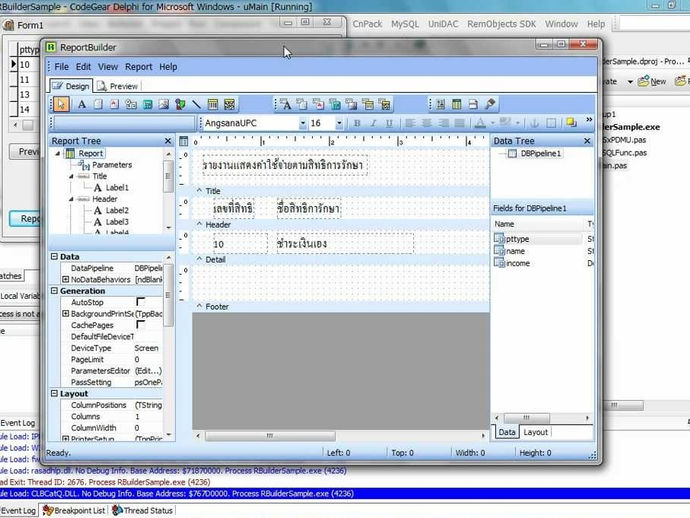Toggle the AutoStop checkbox
Screen dimensions: 690x518
click(140, 302)
